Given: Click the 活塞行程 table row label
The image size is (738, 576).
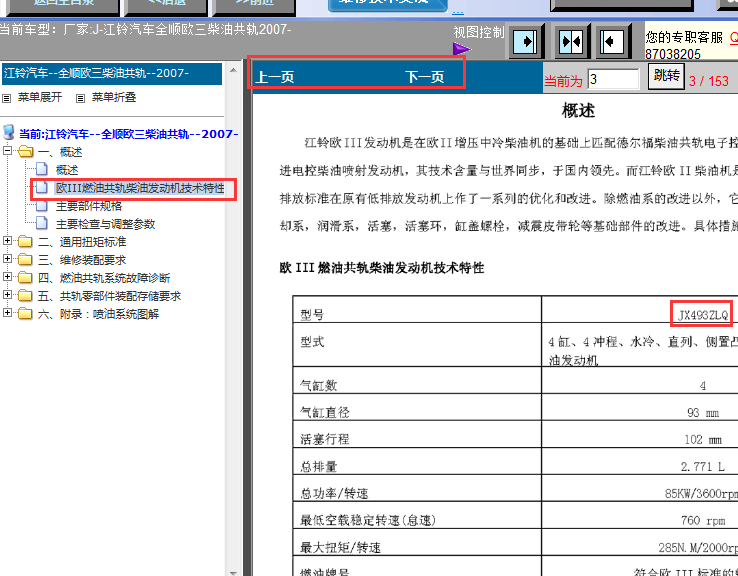Looking at the screenshot, I should [325, 440].
